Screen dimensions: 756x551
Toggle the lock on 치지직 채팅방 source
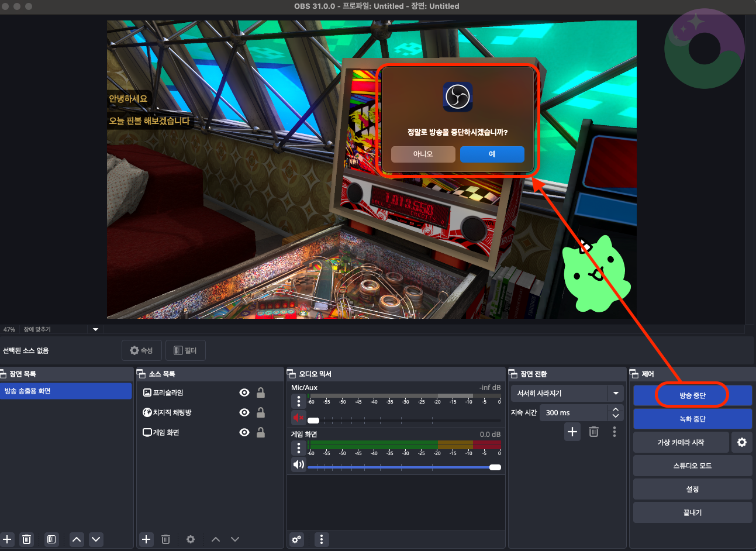point(261,412)
